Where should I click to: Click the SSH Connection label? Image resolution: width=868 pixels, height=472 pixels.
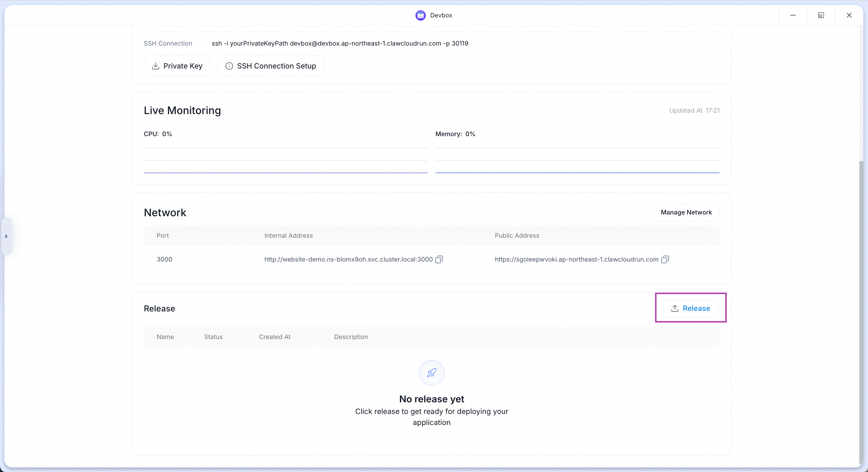pos(168,44)
